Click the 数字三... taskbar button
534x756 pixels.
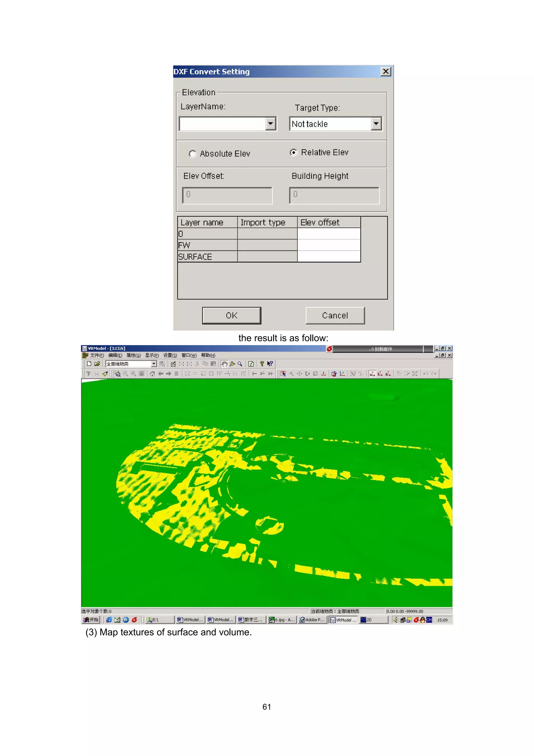(x=251, y=620)
